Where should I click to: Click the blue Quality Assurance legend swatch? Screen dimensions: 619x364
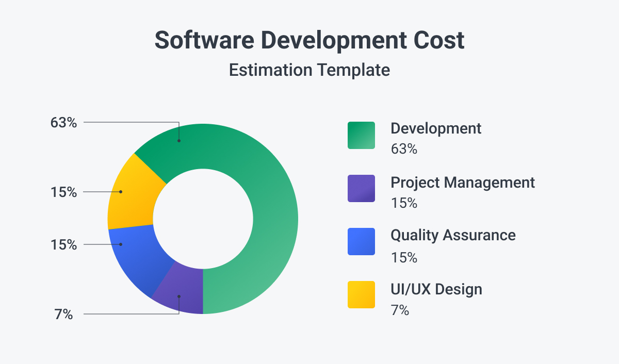coord(361,242)
